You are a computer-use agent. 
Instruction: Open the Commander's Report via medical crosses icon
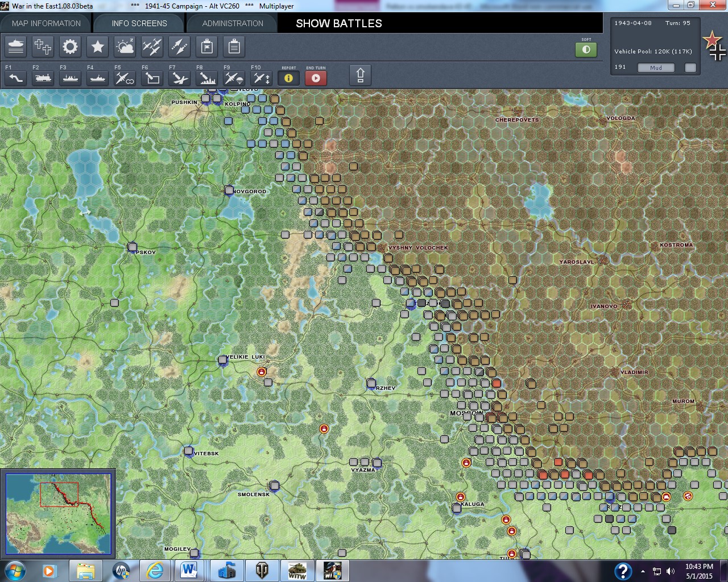tap(43, 47)
